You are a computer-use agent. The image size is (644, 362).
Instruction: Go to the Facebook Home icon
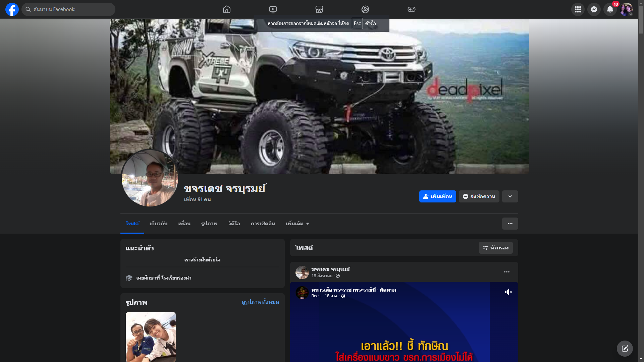(x=227, y=9)
